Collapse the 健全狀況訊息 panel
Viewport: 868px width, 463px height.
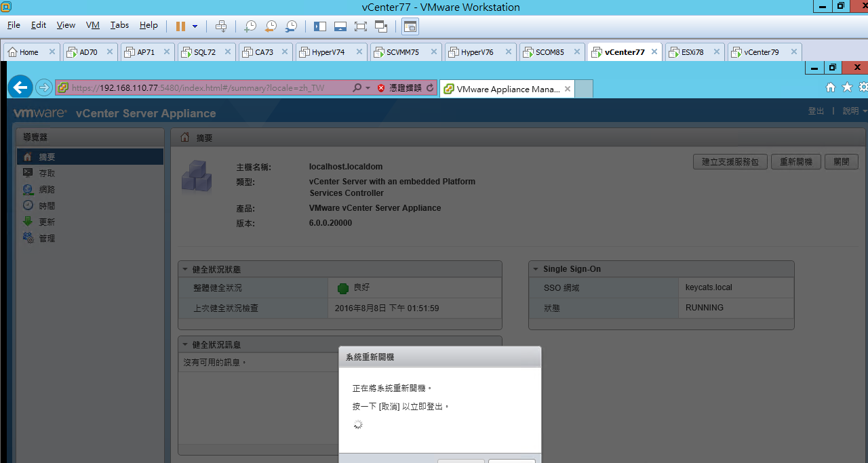click(x=185, y=344)
